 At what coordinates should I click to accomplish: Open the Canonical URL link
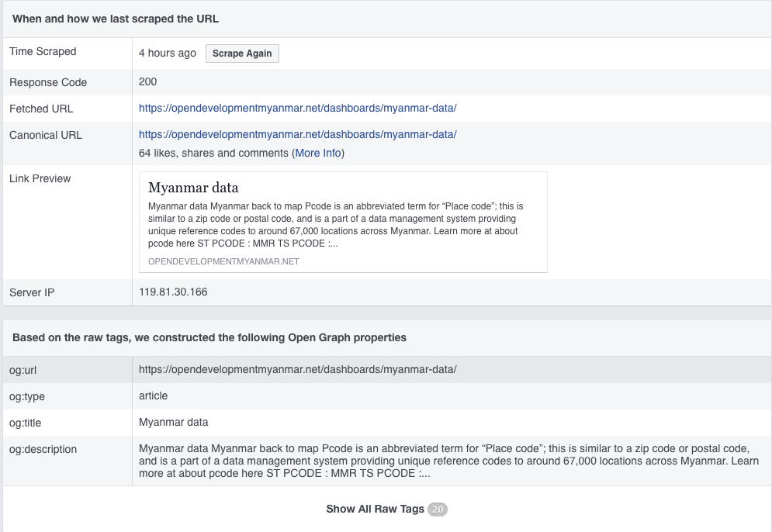tap(297, 134)
